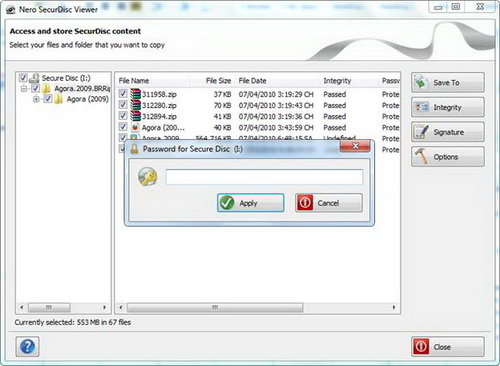Screen dimensions: 500x366
Task: Toggle the Secure Disc (I:) checkbox
Action: click(x=23, y=78)
